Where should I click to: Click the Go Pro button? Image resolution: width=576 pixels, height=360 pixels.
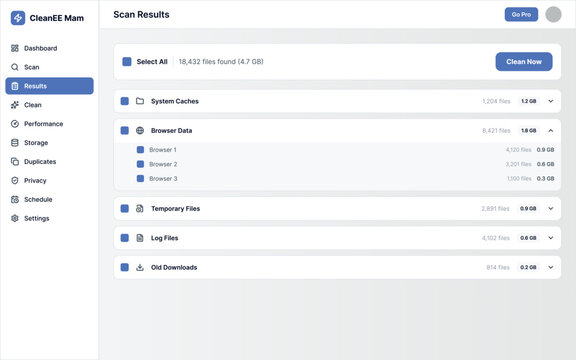(521, 14)
